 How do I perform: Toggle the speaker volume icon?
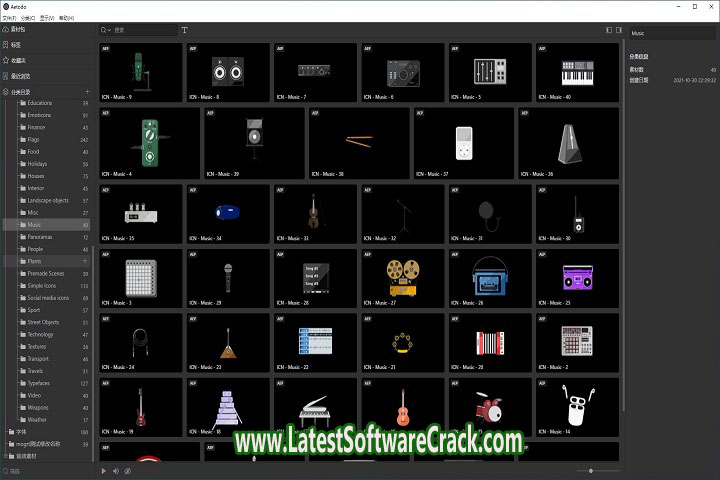[x=116, y=470]
